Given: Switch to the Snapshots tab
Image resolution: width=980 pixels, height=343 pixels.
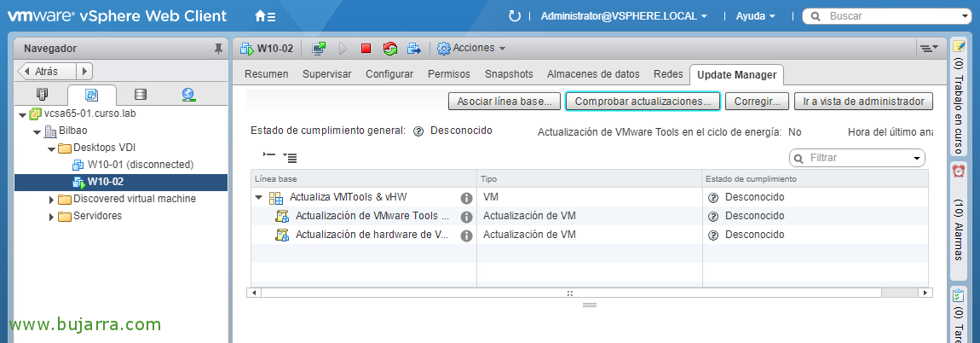Looking at the screenshot, I should (x=509, y=74).
